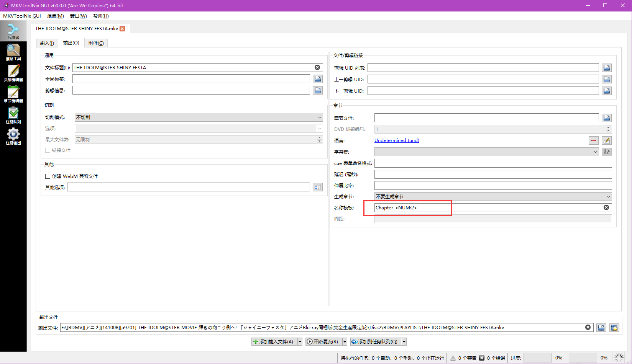Image resolution: width=632 pixels, height=364 pixels.
Task: Open the Chapter editor (章节编辑器) in sidebar
Action: (13, 94)
